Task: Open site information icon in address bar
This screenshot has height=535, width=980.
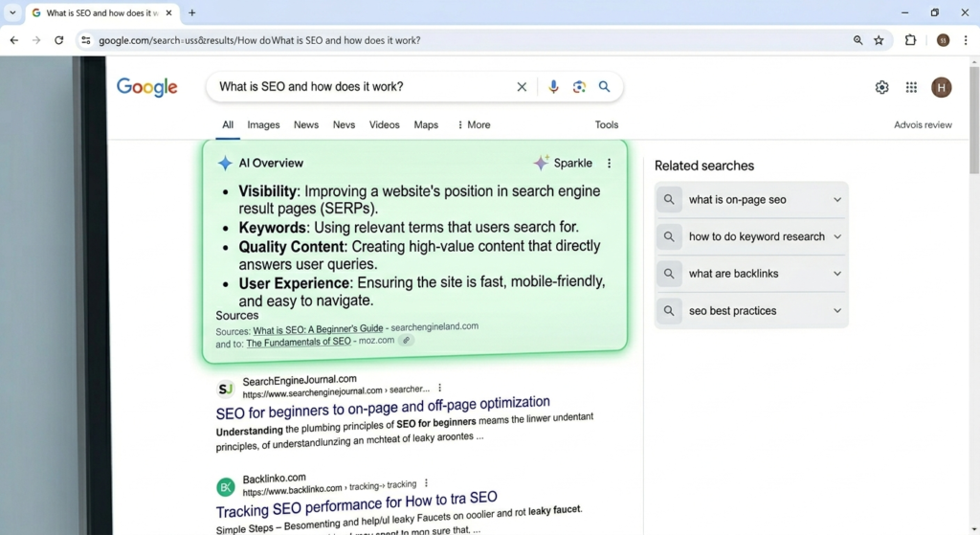Action: click(x=85, y=40)
